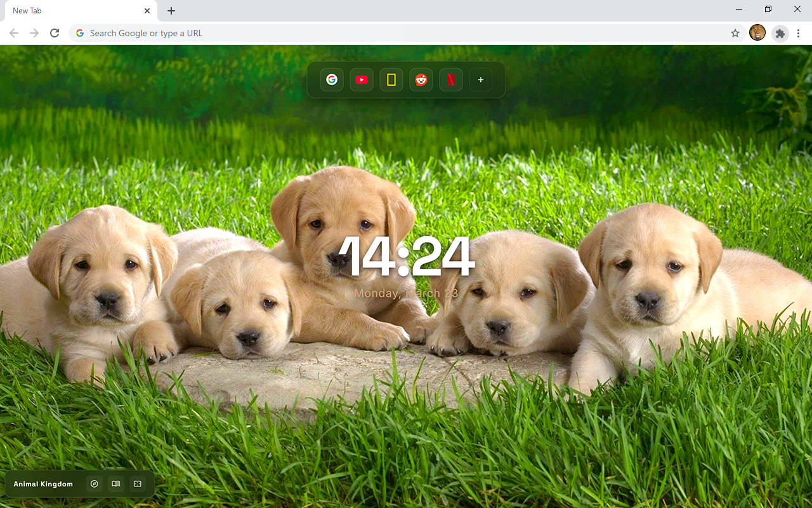
Task: Select the New Tab tab
Action: tap(70, 11)
